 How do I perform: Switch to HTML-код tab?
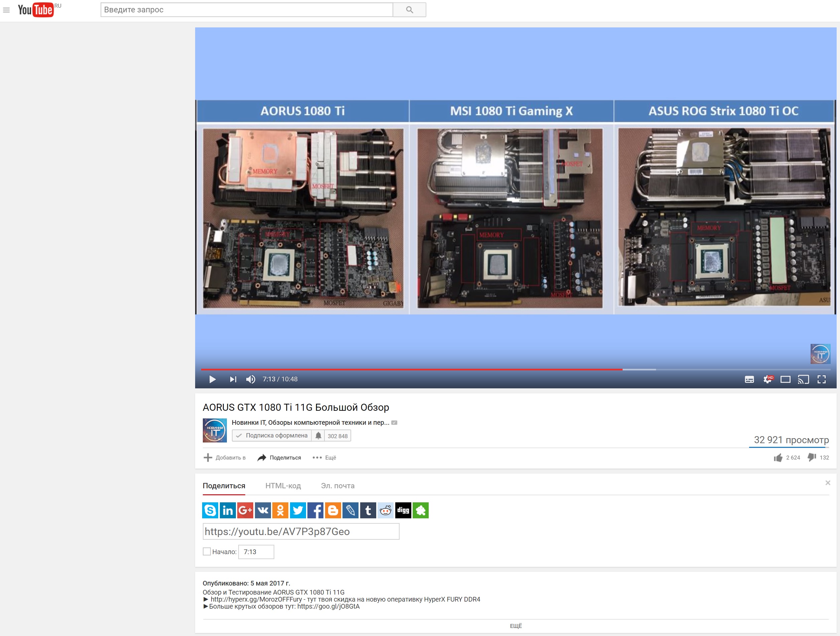(283, 486)
